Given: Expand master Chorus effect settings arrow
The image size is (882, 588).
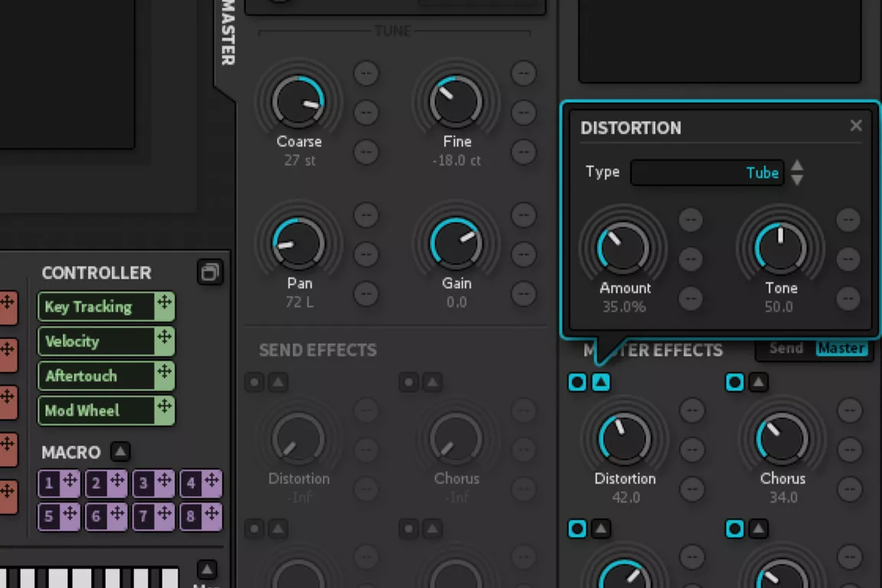Looking at the screenshot, I should click(758, 382).
